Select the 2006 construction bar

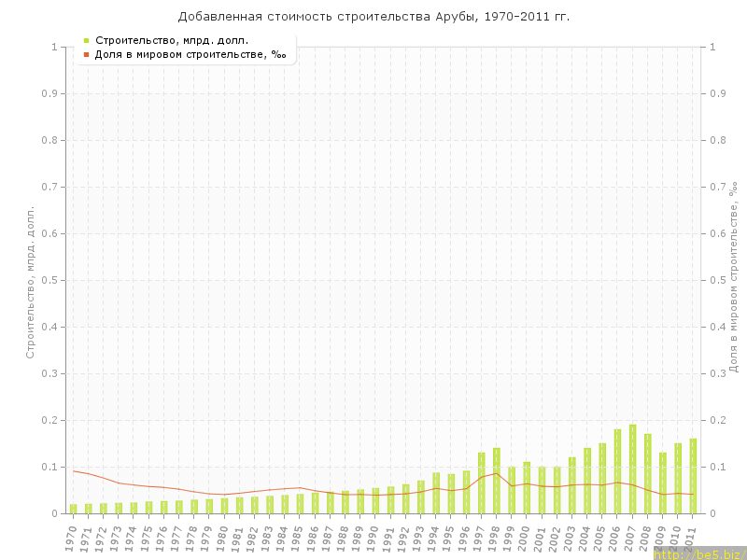[617, 471]
